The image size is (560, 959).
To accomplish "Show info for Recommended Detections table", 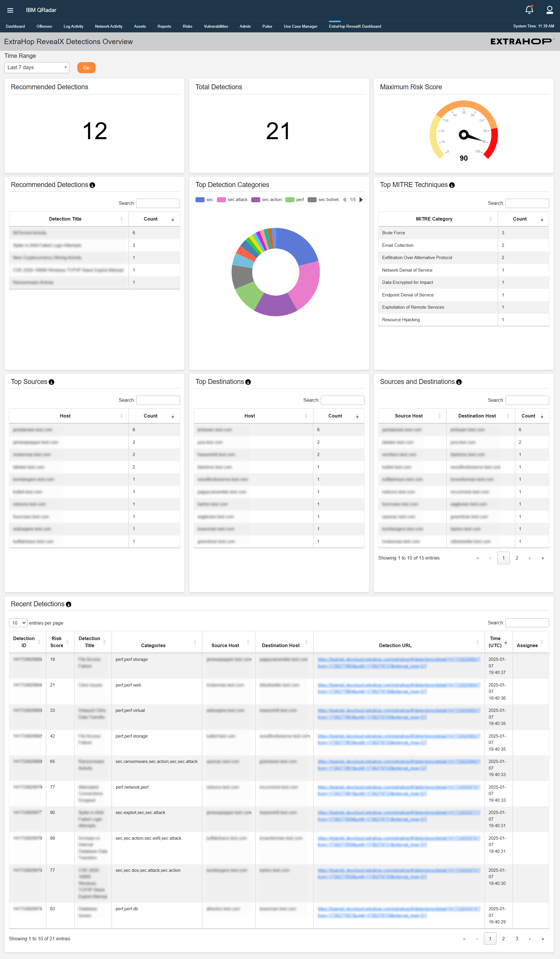I will click(92, 185).
